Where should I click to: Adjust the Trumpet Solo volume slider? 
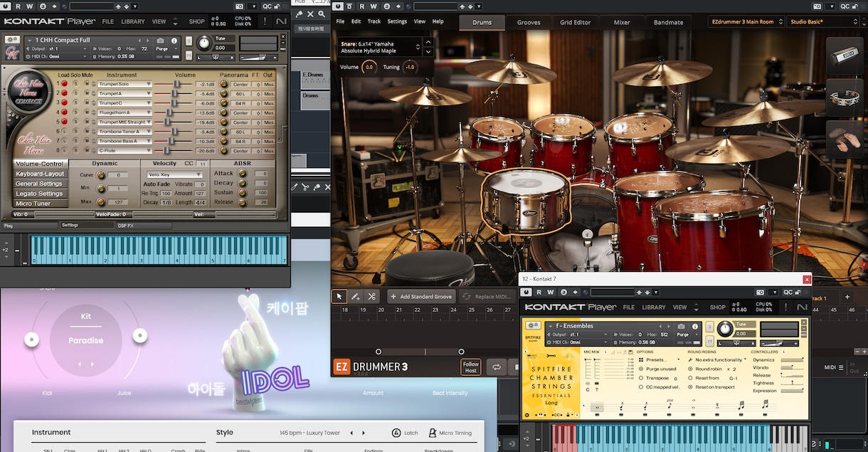click(175, 84)
